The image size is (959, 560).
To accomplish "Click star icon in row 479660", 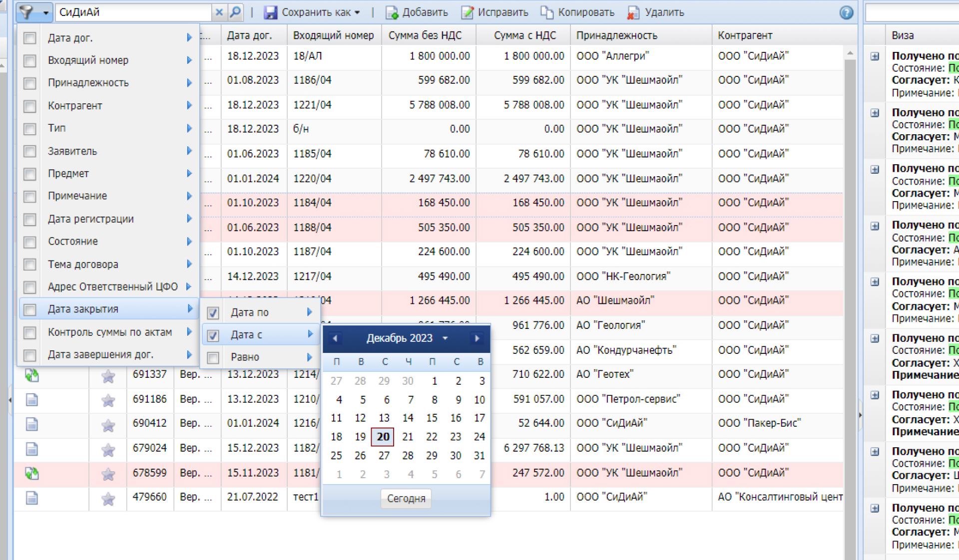I will (x=108, y=498).
